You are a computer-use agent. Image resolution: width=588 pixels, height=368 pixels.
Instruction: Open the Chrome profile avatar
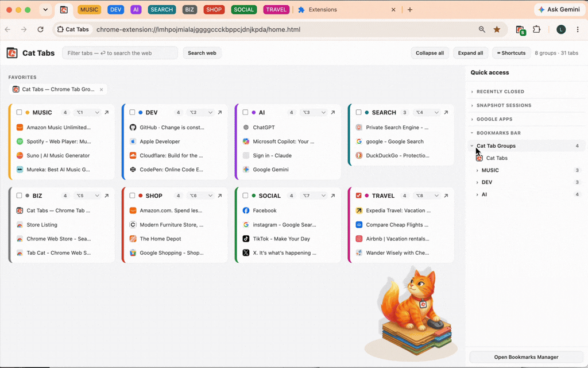pos(561,29)
